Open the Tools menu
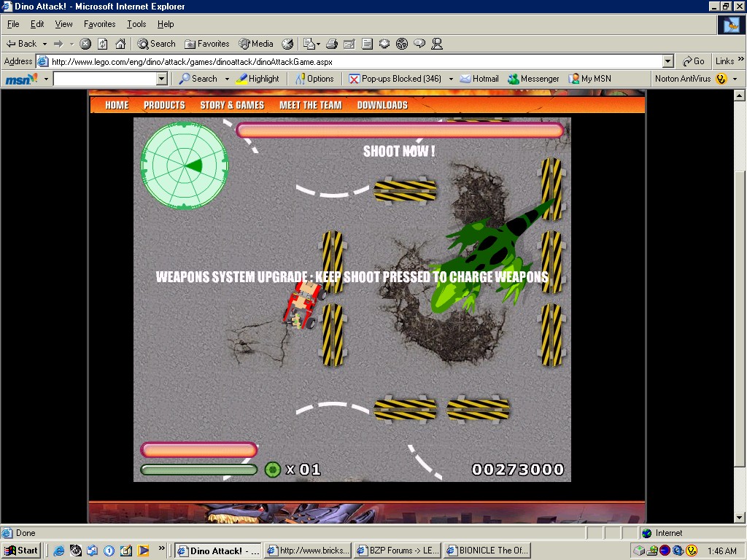 tap(136, 24)
